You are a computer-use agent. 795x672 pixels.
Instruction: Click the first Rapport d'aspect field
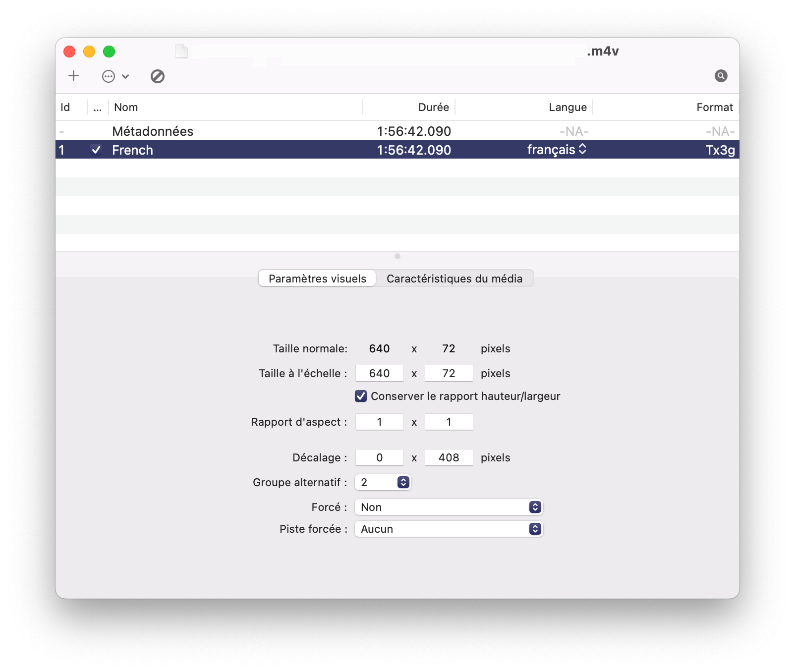tap(380, 422)
